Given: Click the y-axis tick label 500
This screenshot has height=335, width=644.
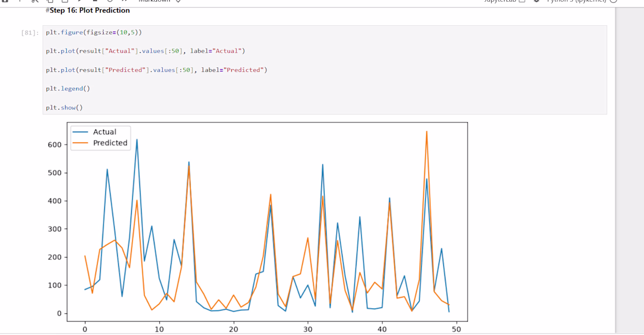Looking at the screenshot, I should [54, 173].
